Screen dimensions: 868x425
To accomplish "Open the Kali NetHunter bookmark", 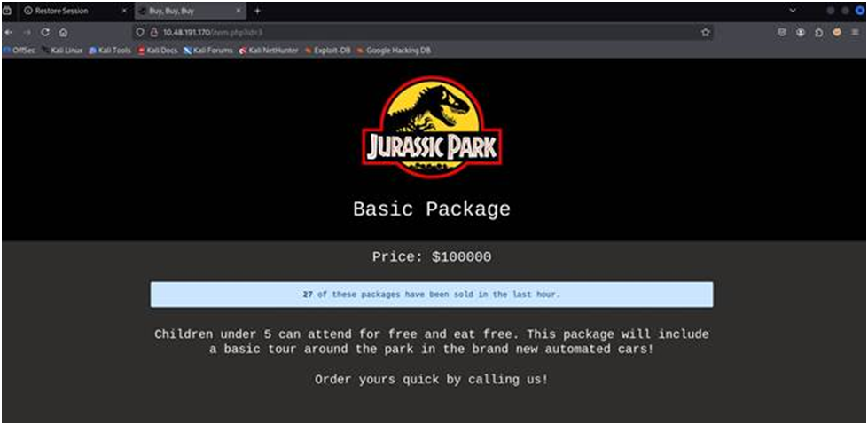I will 269,51.
